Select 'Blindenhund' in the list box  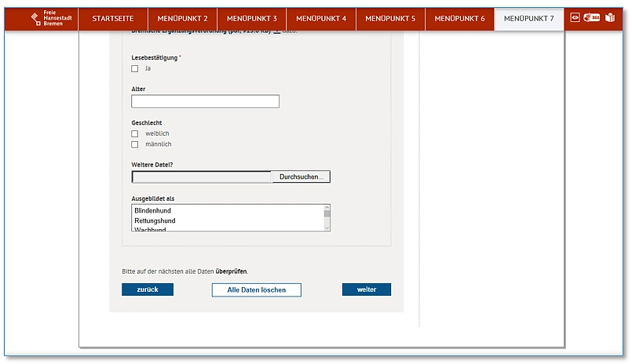pos(228,211)
